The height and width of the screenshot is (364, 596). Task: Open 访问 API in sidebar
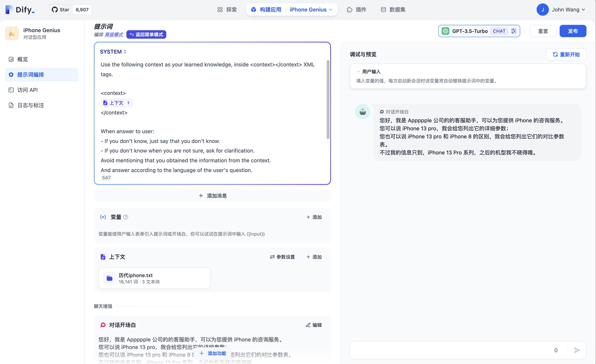(27, 90)
